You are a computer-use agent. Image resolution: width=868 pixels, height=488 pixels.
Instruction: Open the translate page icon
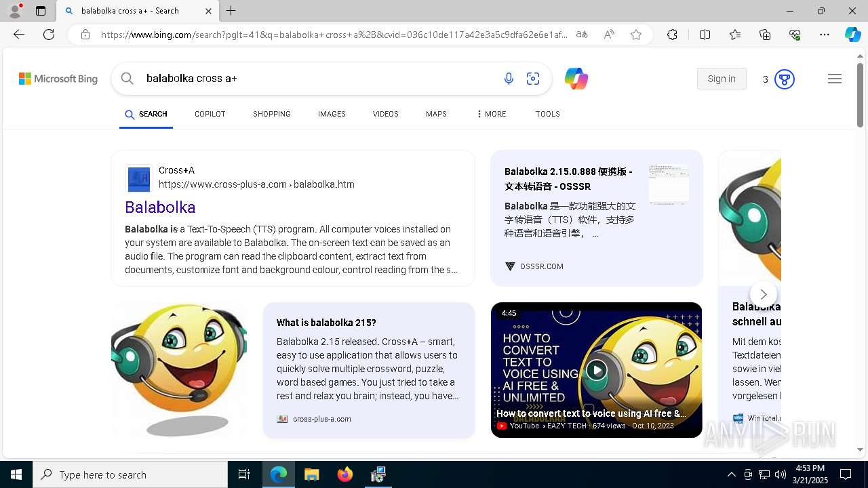(x=582, y=35)
